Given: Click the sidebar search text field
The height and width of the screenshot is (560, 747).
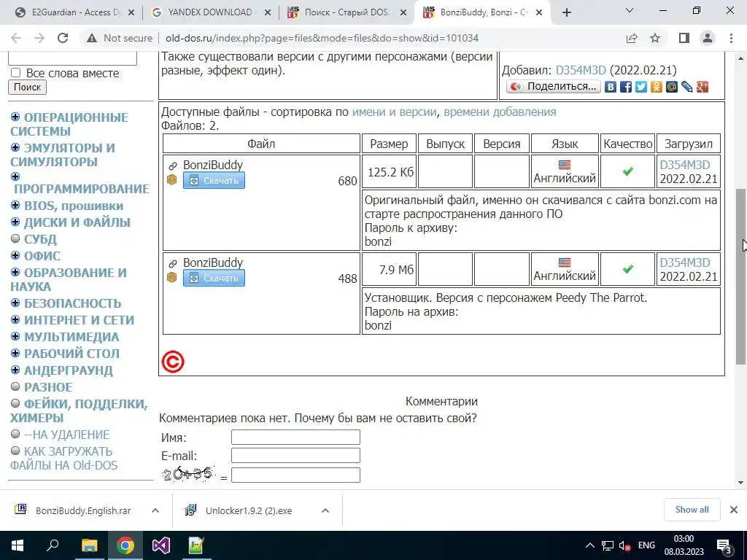Looking at the screenshot, I should click(x=72, y=58).
